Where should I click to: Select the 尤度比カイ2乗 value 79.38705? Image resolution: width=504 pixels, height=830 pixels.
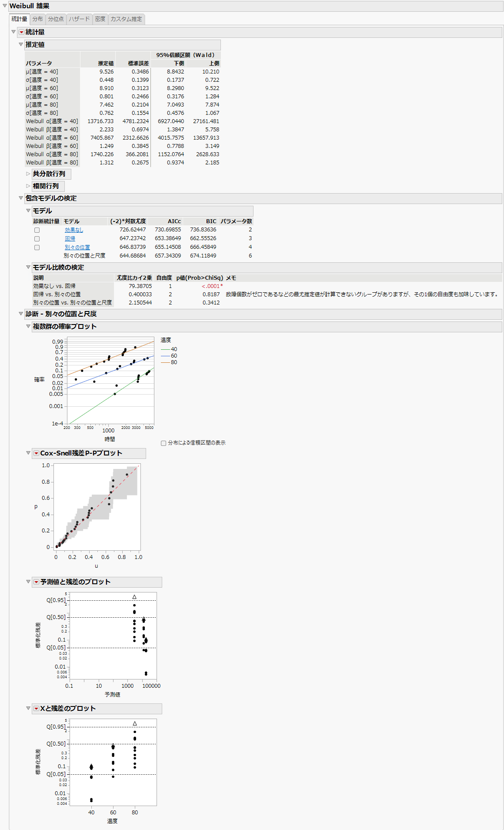point(140,286)
